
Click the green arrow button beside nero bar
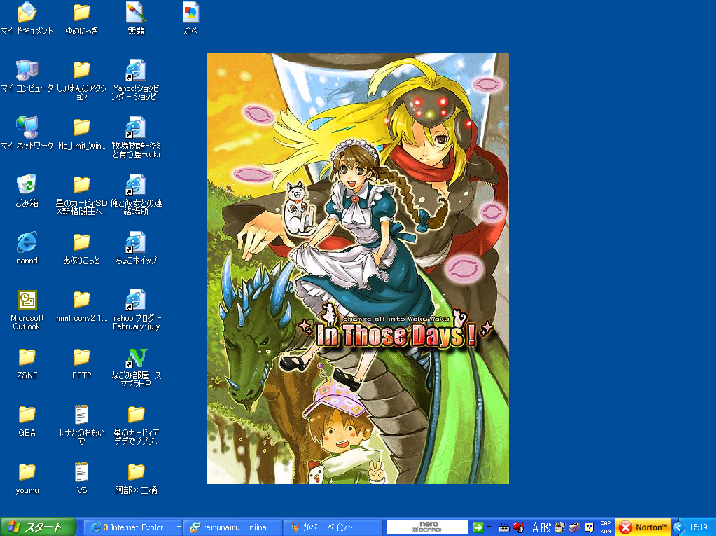478,527
